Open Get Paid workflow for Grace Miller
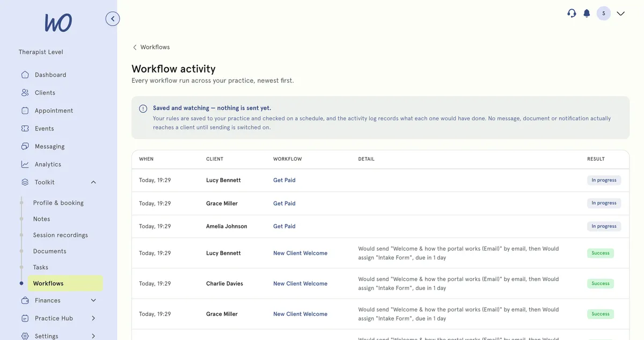Viewport: 644px width, 340px height. (x=284, y=204)
